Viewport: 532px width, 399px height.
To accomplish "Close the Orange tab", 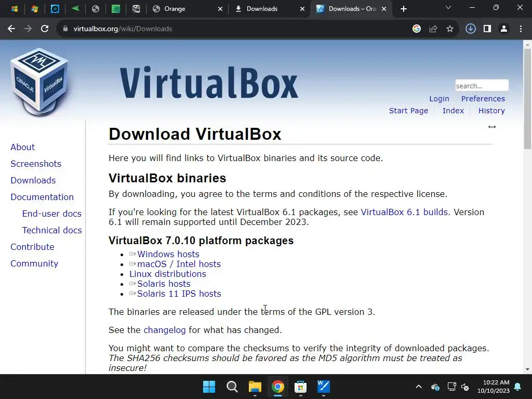I will pos(220,9).
